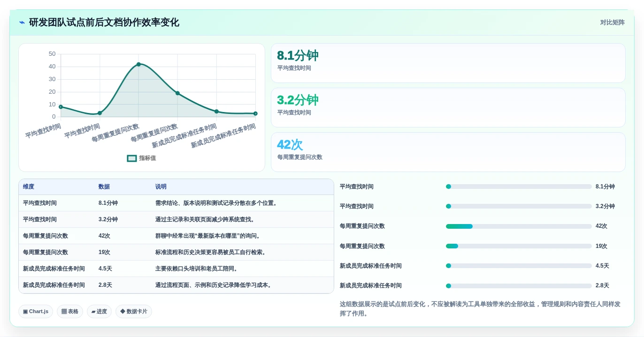Screen dimensions: 644x337
Task: Click the 42次 value in the table
Action: tap(104, 236)
